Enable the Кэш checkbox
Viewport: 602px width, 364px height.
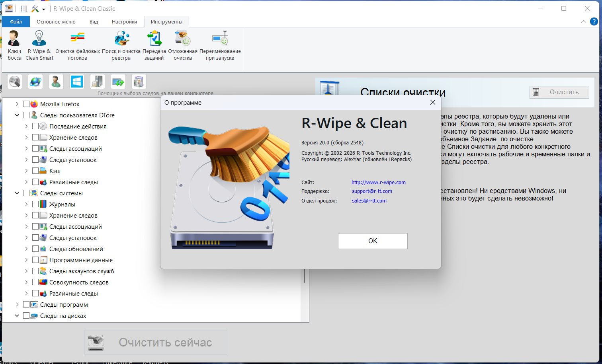(x=35, y=171)
